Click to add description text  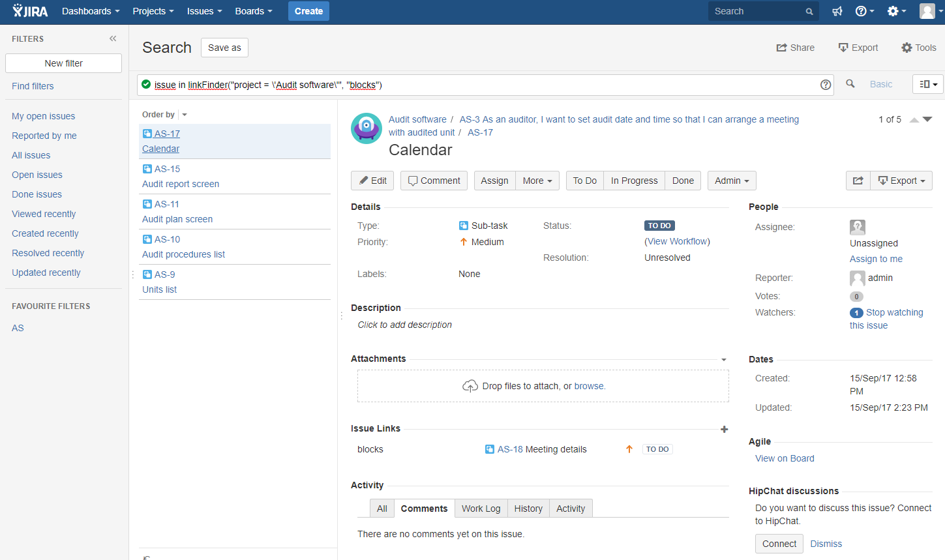[x=404, y=325]
